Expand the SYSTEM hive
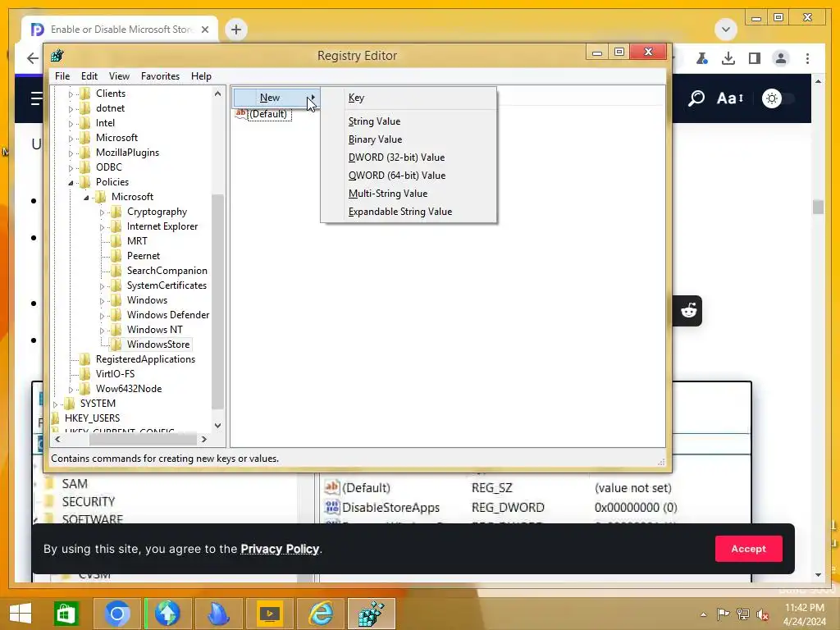Viewport: 840px width, 630px height. pos(55,404)
